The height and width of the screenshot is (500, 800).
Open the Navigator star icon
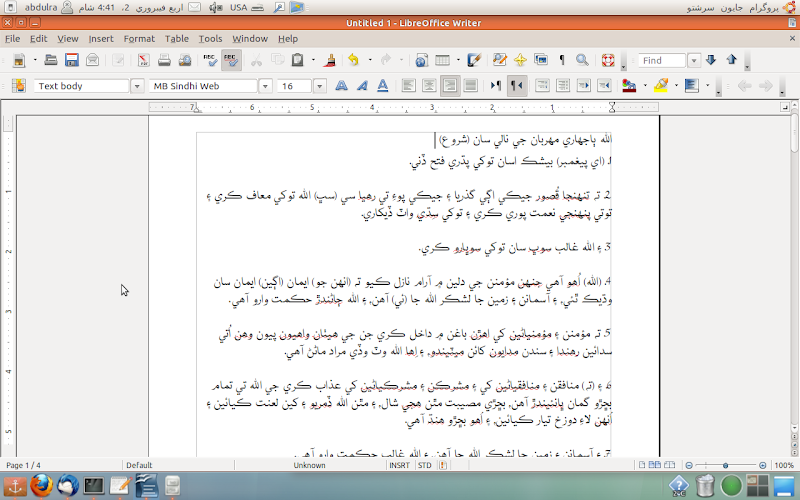[x=520, y=60]
